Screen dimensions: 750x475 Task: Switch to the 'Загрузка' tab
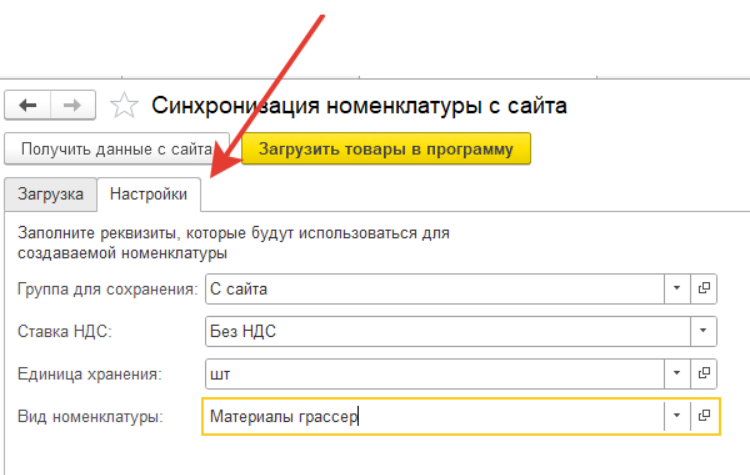click(51, 194)
